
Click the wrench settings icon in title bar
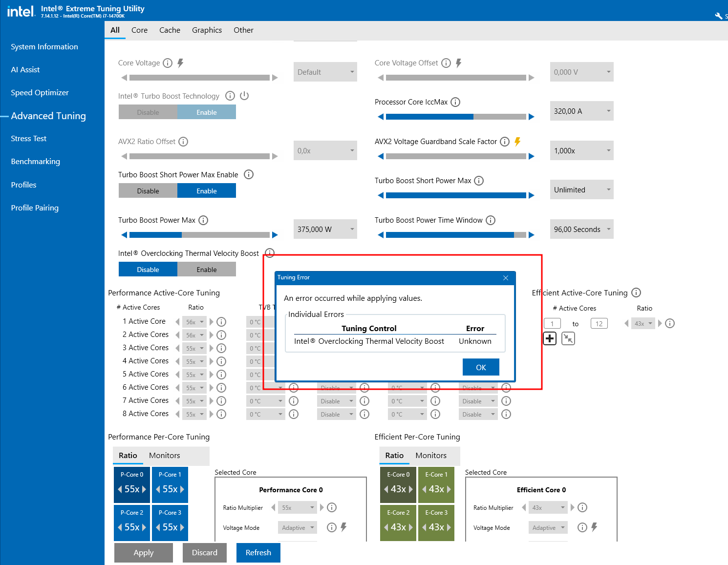click(718, 16)
